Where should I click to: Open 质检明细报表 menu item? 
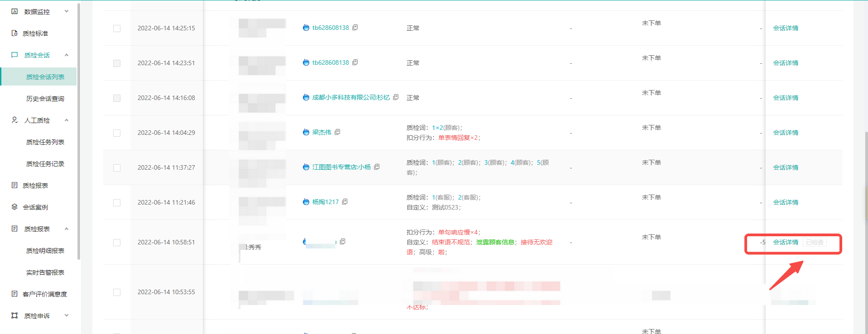[x=45, y=250]
